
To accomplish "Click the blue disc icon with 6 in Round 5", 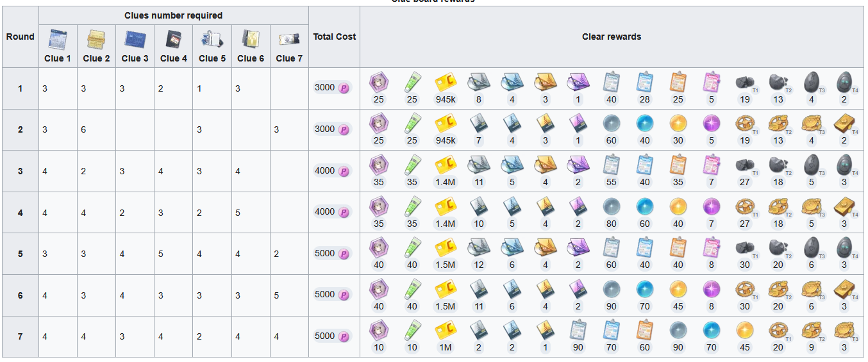I will click(512, 248).
